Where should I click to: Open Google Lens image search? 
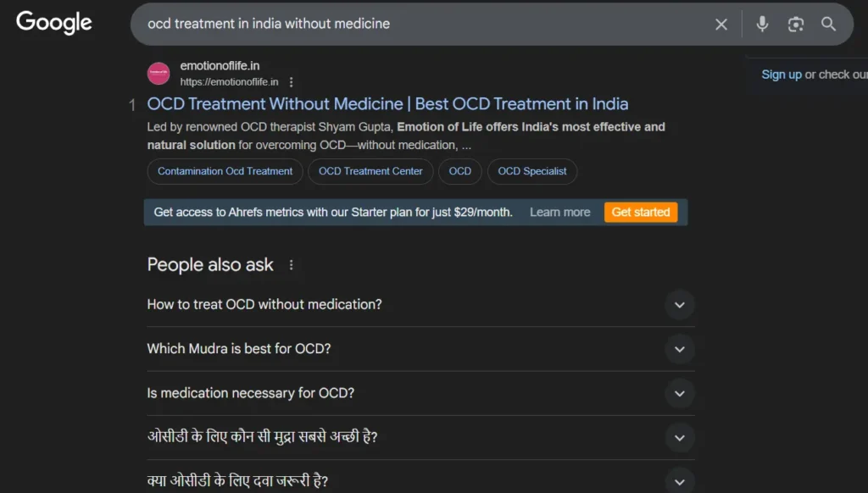(x=795, y=24)
